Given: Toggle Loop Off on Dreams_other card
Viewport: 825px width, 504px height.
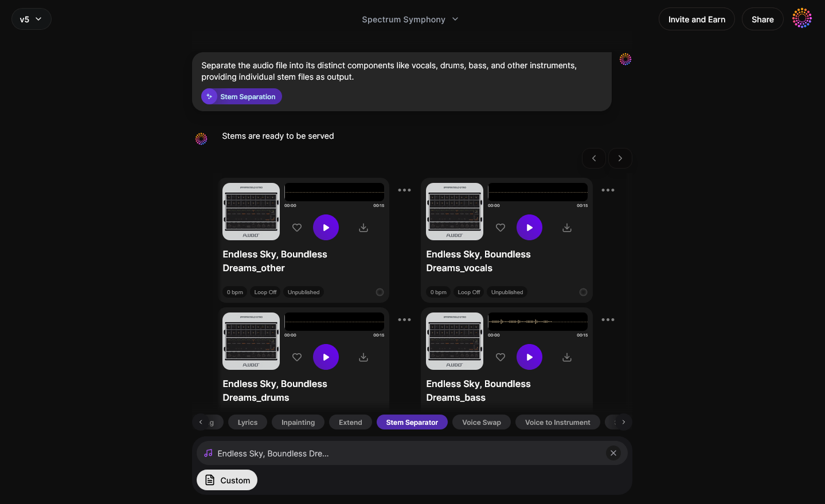Looking at the screenshot, I should pos(265,292).
